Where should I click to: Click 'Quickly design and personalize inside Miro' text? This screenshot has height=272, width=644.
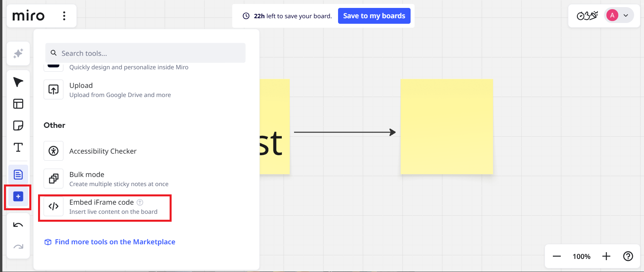pyautogui.click(x=129, y=67)
